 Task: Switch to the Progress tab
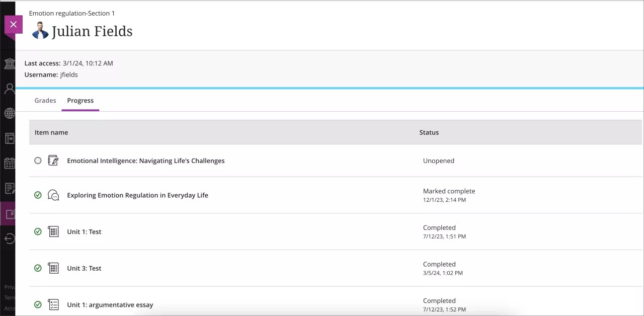80,100
